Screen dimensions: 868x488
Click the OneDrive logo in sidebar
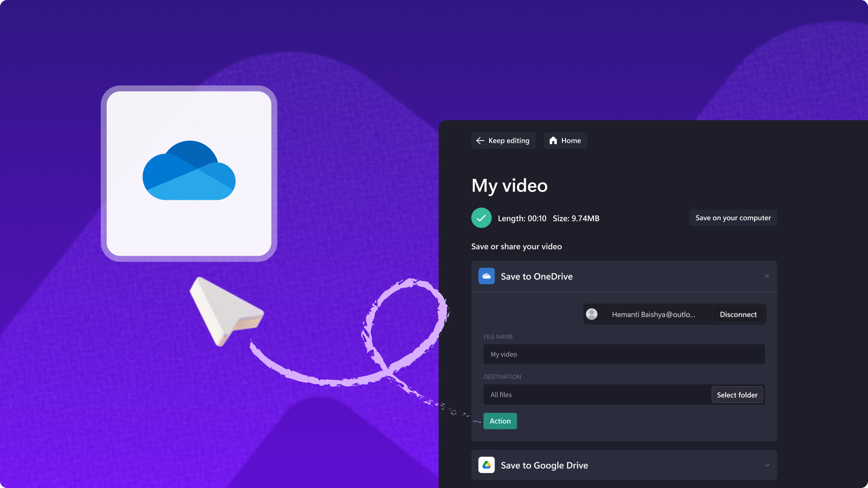pyautogui.click(x=486, y=276)
